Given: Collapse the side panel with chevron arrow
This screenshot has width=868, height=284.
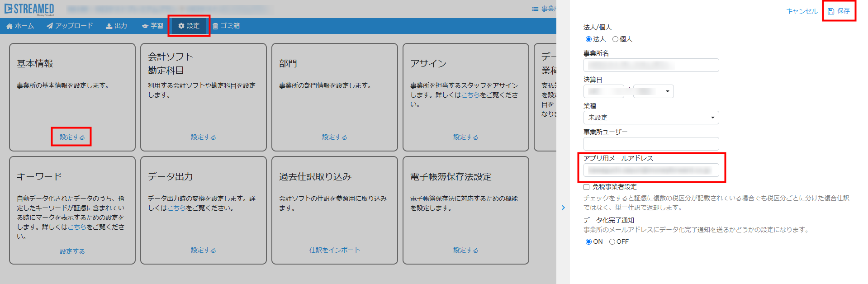Looking at the screenshot, I should click(563, 208).
